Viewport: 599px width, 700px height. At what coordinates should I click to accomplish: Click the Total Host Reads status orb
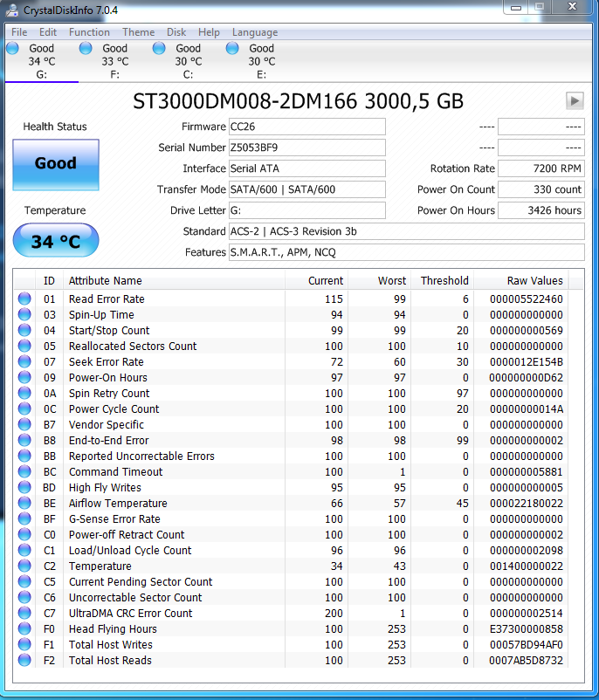pyautogui.click(x=24, y=661)
